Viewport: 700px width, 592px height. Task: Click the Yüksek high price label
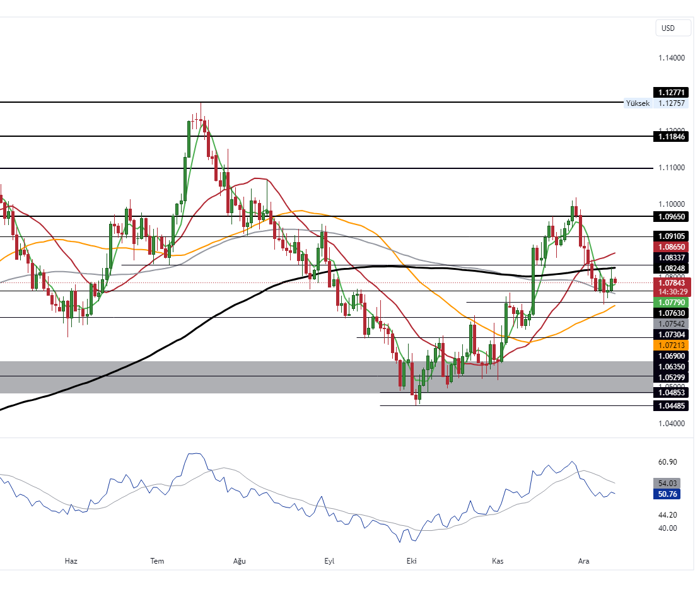coord(637,103)
